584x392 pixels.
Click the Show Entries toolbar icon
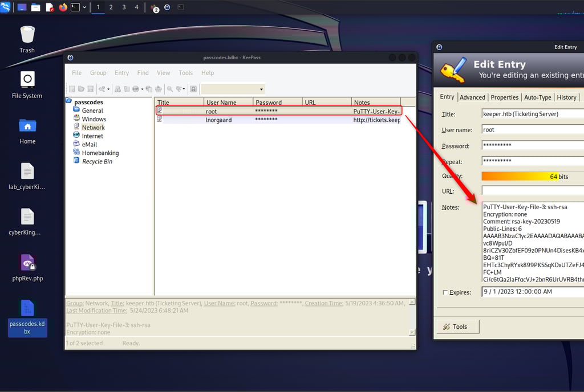(x=179, y=89)
